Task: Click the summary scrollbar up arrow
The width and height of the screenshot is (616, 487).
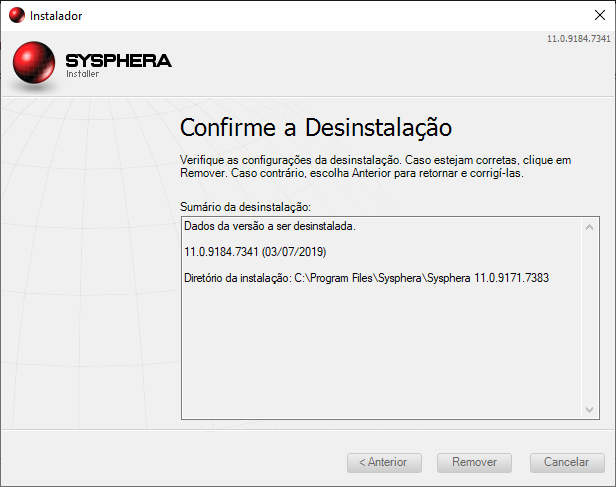Action: pos(589,227)
